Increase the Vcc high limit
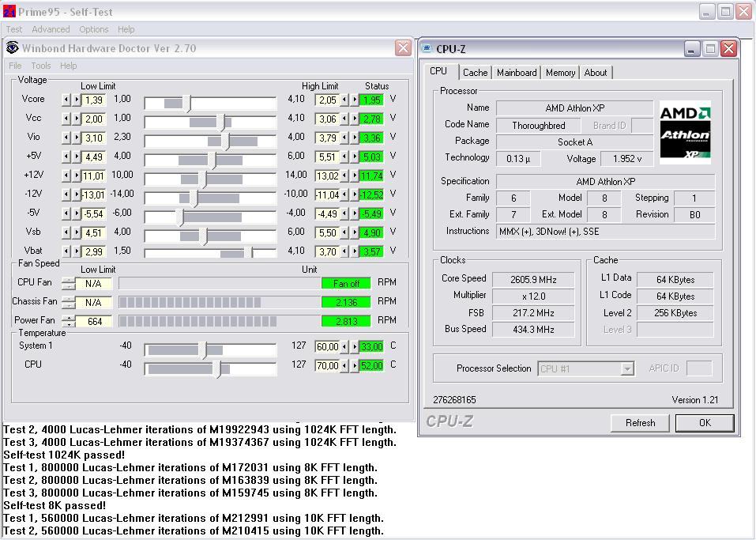Screen dimensions: 756x540 (x=355, y=119)
